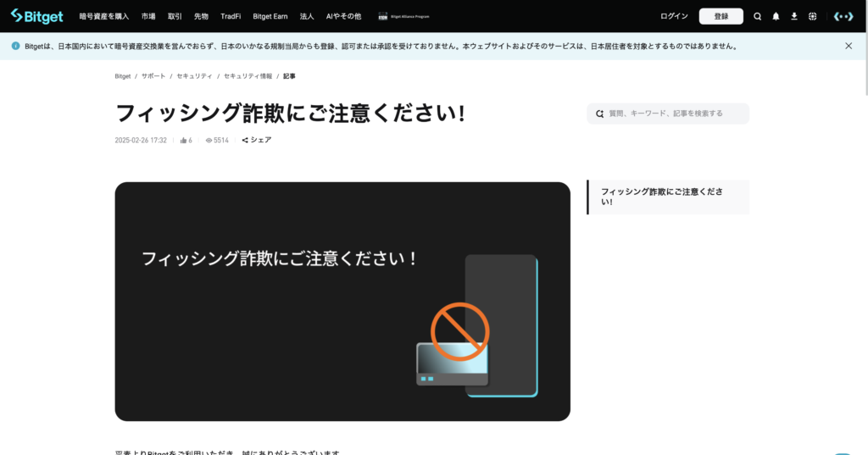Go to セキュリティ情報 breadcrumb link

[x=248, y=76]
